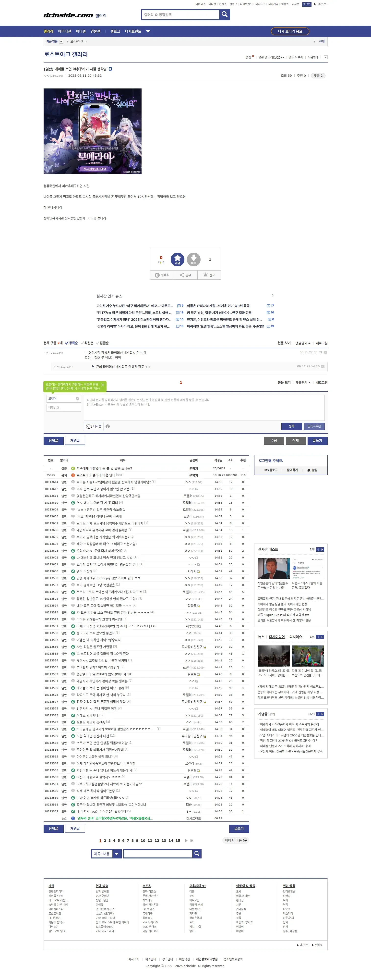371x980 pixels.
Task: Click the 비추 downvote arrow button
Action: tap(193, 260)
